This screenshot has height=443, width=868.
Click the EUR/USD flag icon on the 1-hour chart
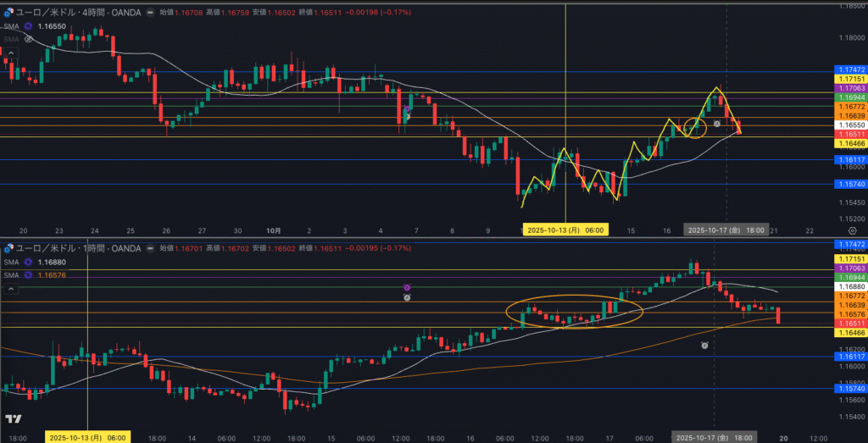8,248
